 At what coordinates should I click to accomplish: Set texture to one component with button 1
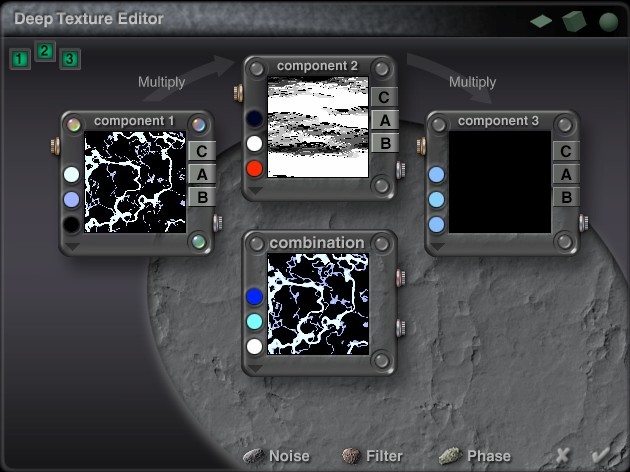[20, 59]
